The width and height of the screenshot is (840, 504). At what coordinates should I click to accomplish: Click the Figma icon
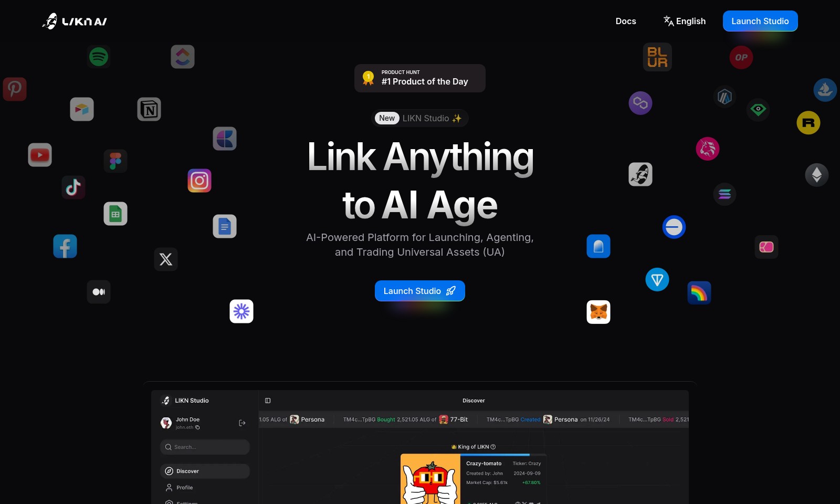point(115,161)
